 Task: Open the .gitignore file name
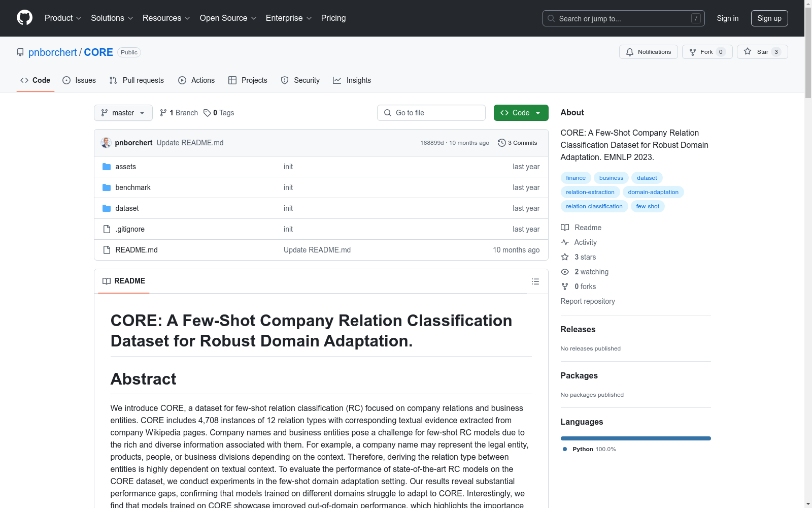click(130, 229)
